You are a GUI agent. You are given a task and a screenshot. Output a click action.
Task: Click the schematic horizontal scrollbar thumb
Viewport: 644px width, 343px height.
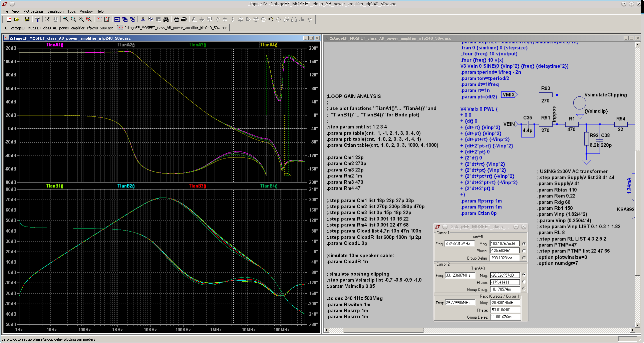(x=383, y=330)
